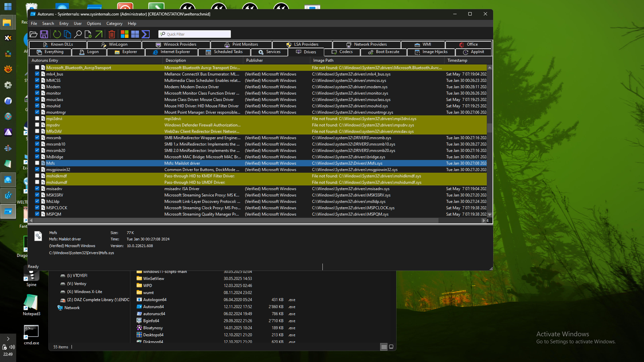Open the Category menu

pos(114,23)
